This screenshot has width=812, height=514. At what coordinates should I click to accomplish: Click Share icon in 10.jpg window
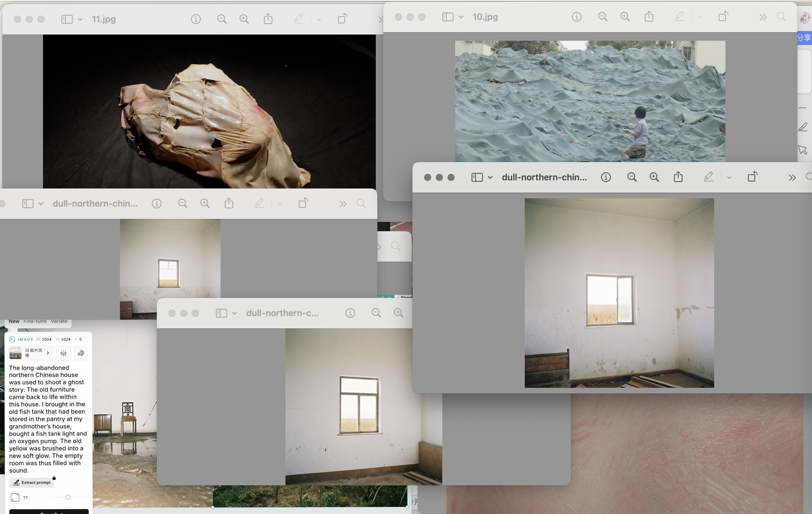(x=648, y=16)
